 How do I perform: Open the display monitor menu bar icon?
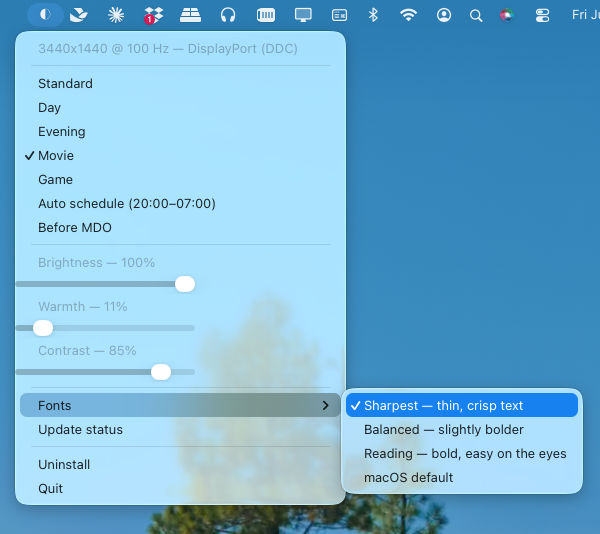tap(303, 15)
